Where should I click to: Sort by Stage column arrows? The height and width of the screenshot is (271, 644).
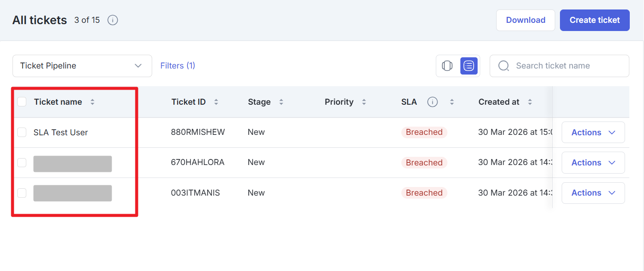pyautogui.click(x=281, y=102)
